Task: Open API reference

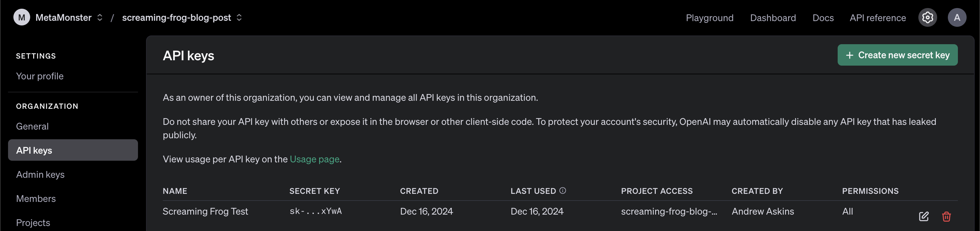Action: pyautogui.click(x=877, y=18)
